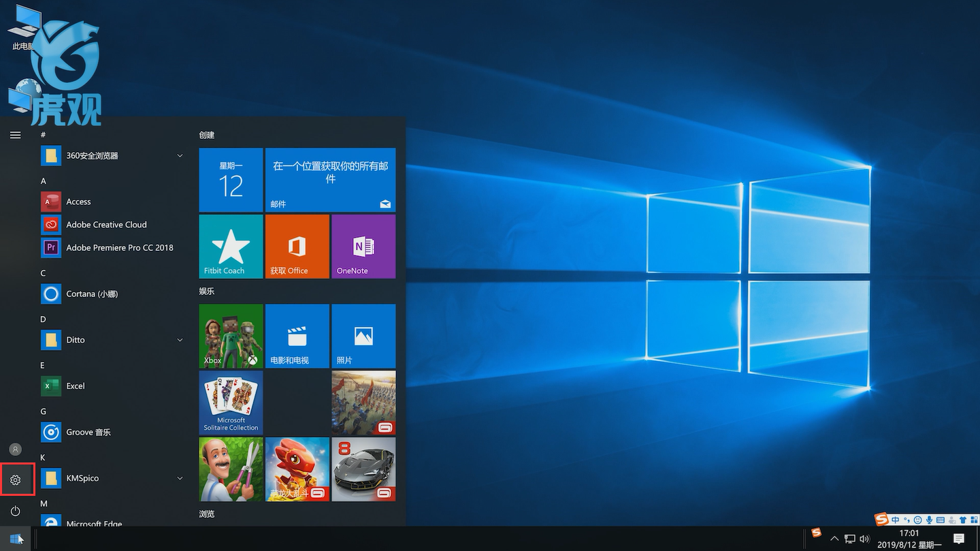
Task: Open the orange dragon game tile
Action: click(297, 469)
